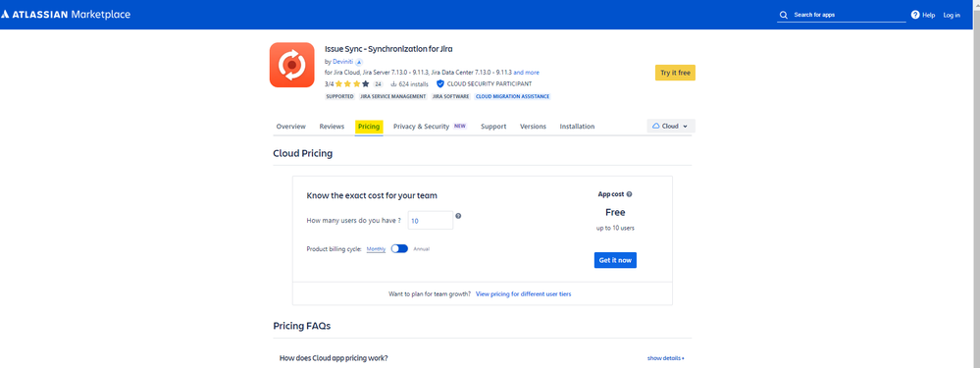The width and height of the screenshot is (980, 368).
Task: Open the Atlassian Marketplace home logo
Action: [66, 15]
